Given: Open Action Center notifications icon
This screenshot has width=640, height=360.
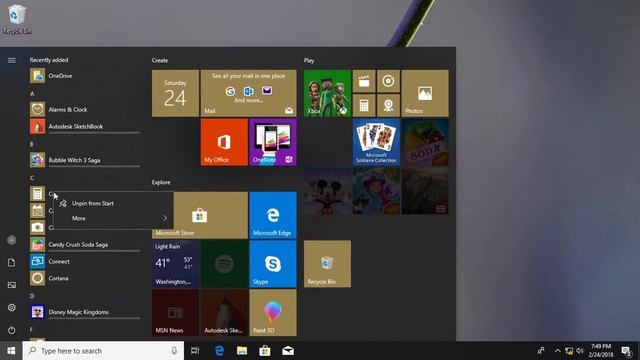Looking at the screenshot, I should [626, 351].
